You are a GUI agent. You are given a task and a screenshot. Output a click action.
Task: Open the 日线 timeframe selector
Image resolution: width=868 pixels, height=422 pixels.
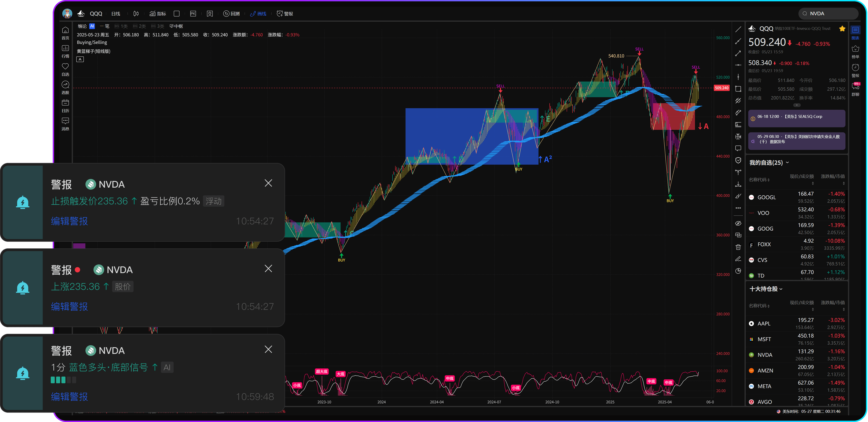(116, 14)
